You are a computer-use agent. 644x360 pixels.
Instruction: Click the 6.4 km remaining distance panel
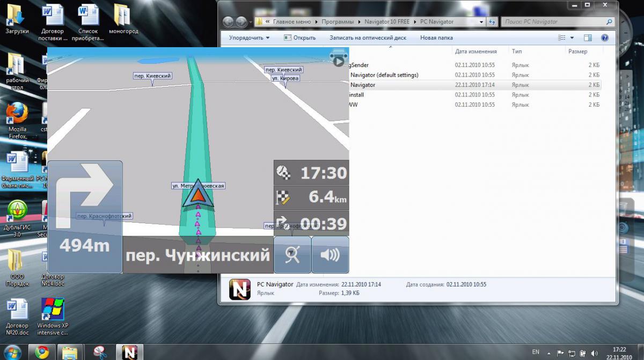(311, 197)
